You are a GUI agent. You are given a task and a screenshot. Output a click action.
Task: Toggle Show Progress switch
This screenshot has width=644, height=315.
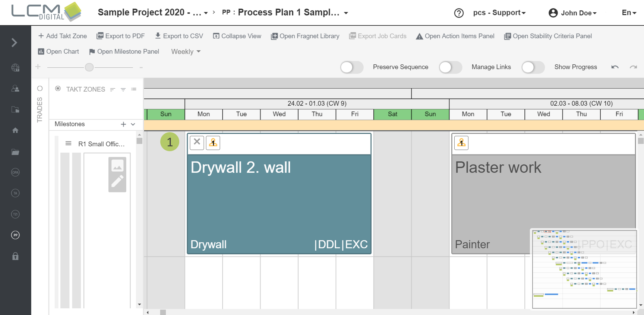533,67
